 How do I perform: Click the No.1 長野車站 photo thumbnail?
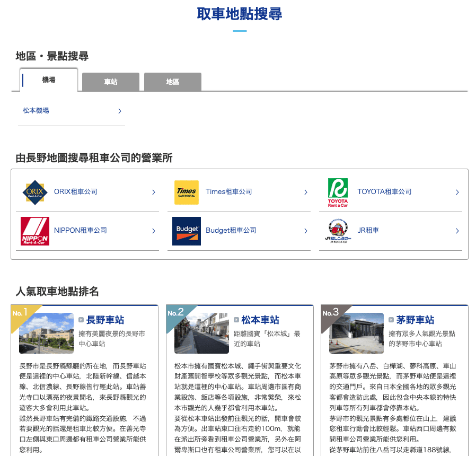pos(47,334)
